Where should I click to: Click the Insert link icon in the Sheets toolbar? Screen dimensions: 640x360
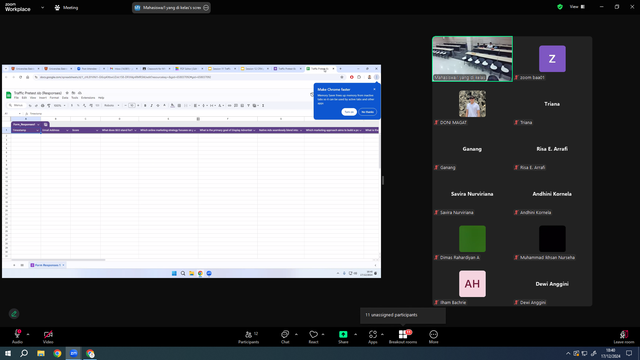pyautogui.click(x=229, y=106)
